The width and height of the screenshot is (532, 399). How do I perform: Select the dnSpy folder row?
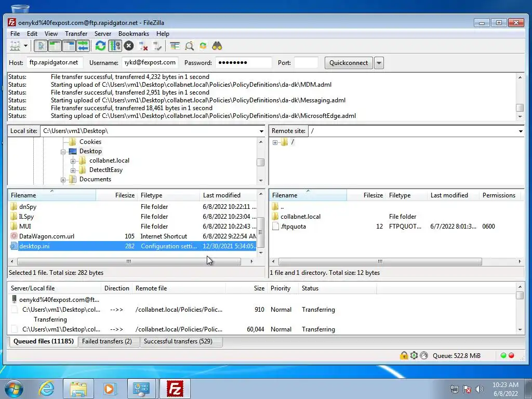pos(132,207)
